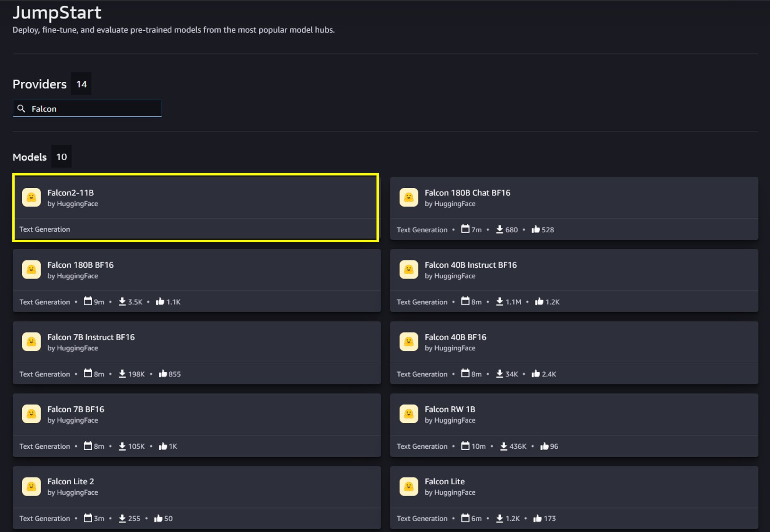Click the thumbs-up icon on Falcon Lite 2
The width and height of the screenshot is (770, 532).
[x=158, y=518]
